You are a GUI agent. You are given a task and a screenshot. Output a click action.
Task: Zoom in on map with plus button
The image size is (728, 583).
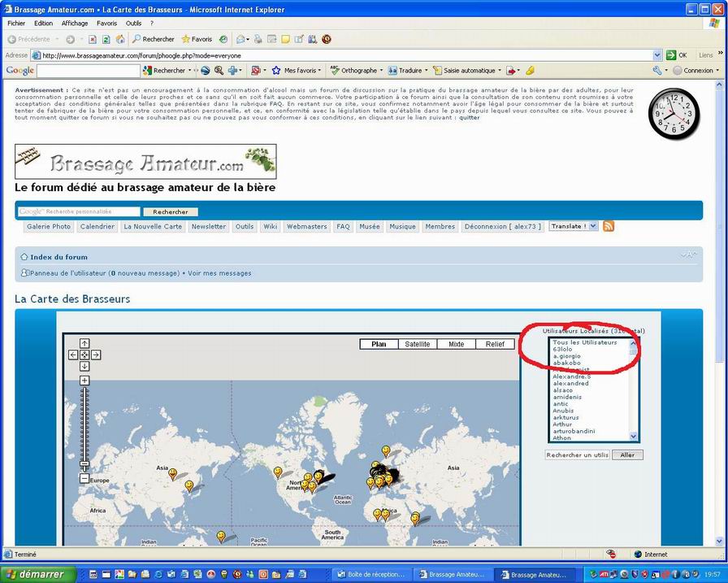[x=84, y=381]
